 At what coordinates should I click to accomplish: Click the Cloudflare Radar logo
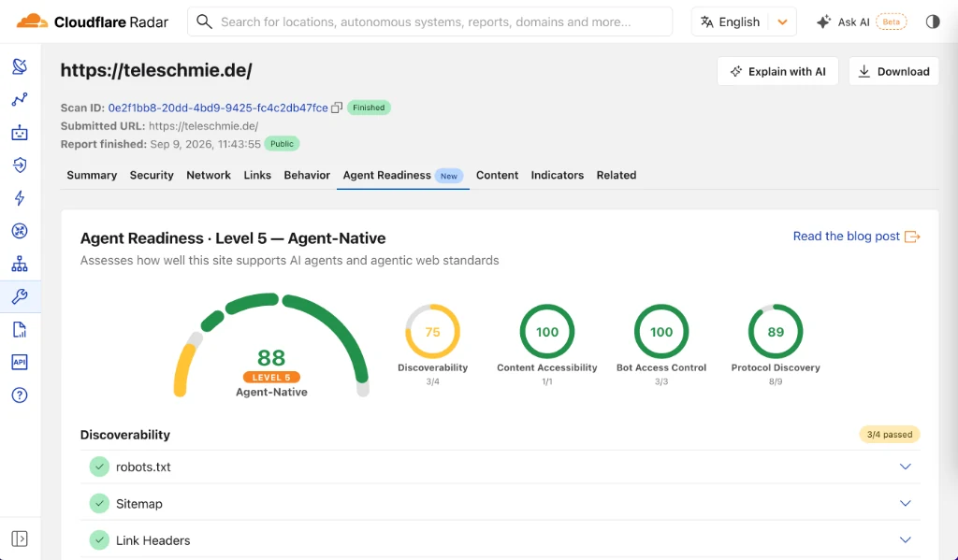point(92,22)
